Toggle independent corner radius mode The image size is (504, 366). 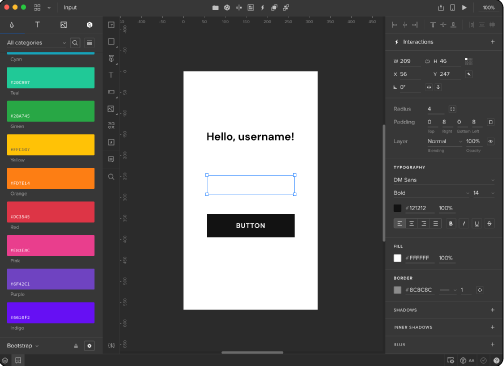point(452,109)
